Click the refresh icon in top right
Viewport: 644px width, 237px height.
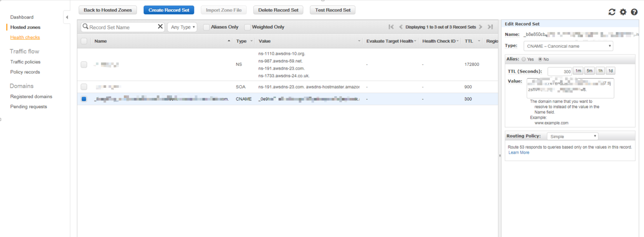tap(612, 12)
